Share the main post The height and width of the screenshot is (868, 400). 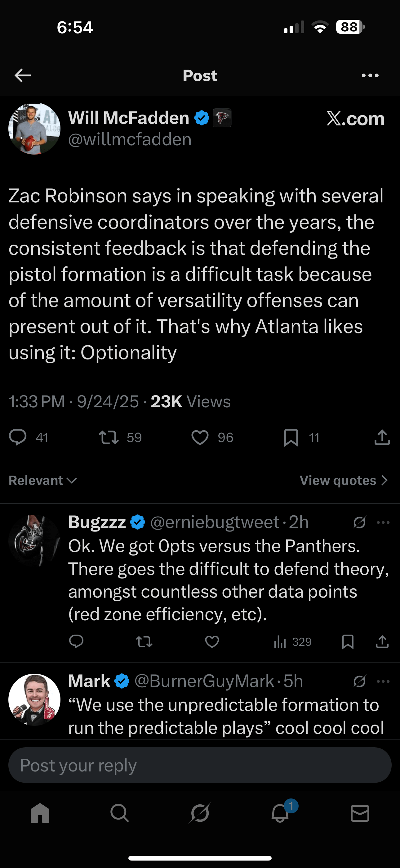382,437
